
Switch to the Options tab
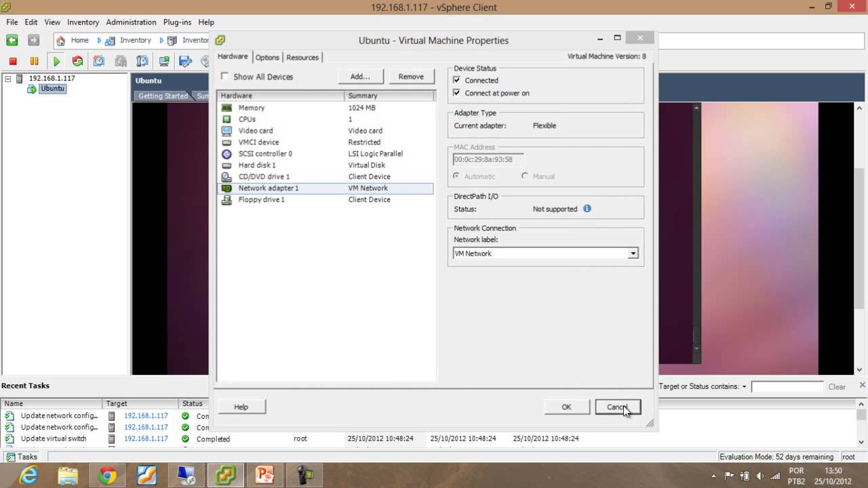[x=267, y=58]
